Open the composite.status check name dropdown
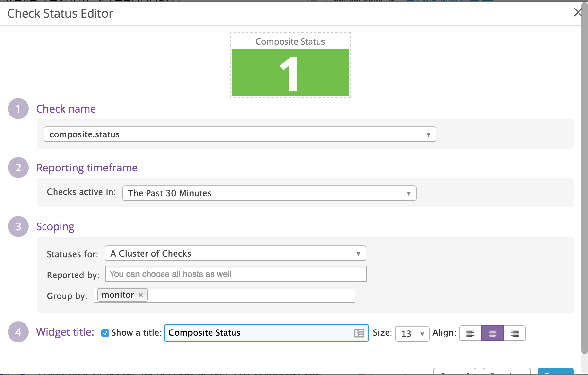Viewport: 588px width, 375px height. click(x=240, y=134)
